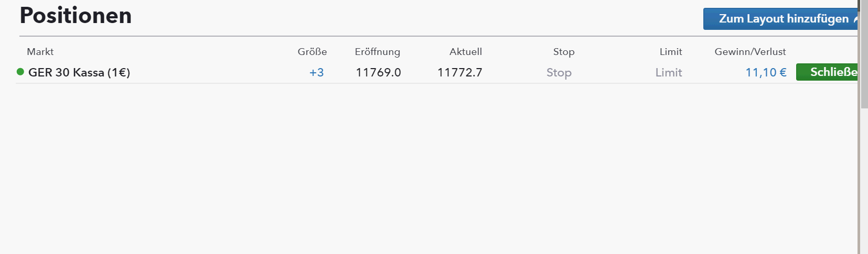Click the Positionen panel heading

[76, 16]
